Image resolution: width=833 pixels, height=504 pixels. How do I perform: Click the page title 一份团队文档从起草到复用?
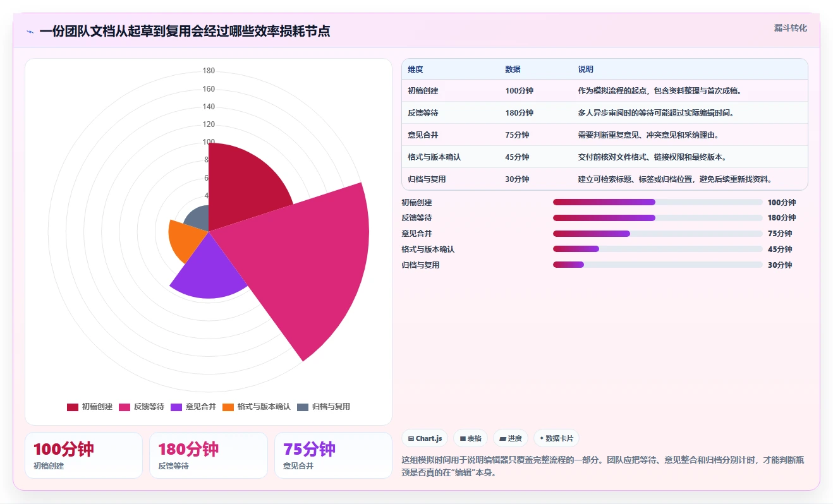(x=185, y=31)
